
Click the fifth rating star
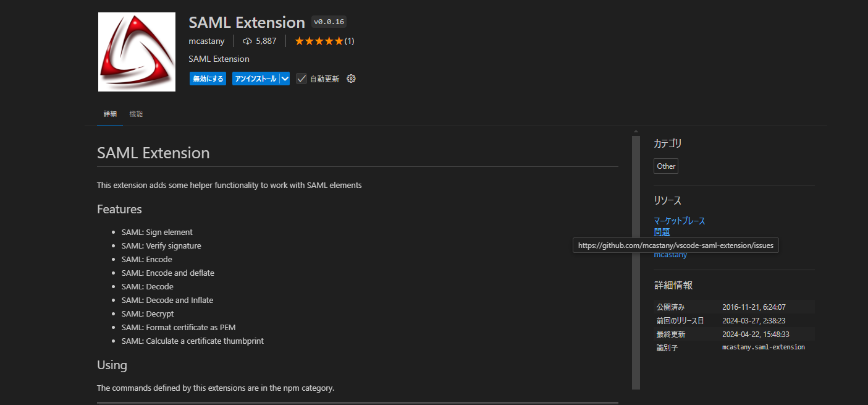pos(339,40)
